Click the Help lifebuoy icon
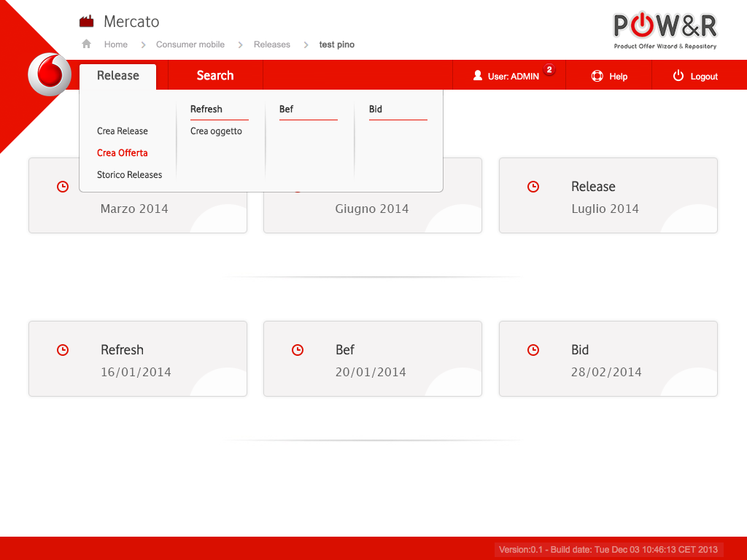747x560 pixels. pos(597,76)
